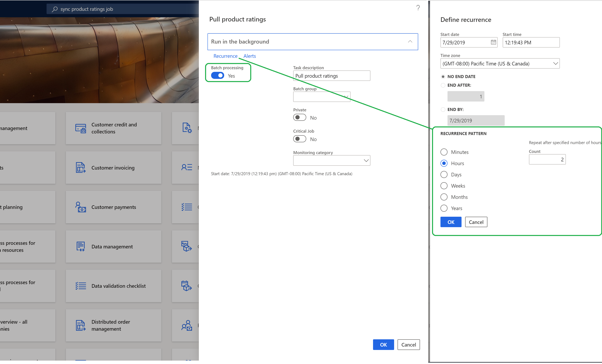Viewport: 602px width, 364px height.
Task: Click the calendar icon for Start date
Action: tap(493, 42)
